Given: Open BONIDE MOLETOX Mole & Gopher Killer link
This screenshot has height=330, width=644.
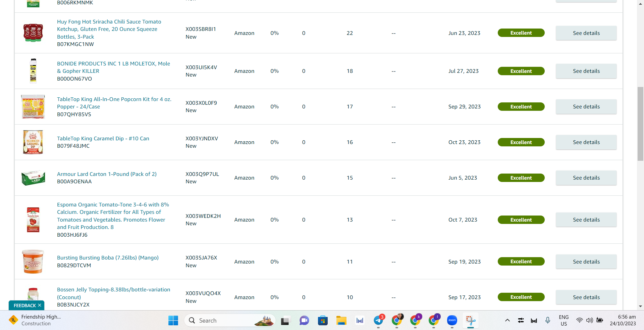Looking at the screenshot, I should (x=113, y=67).
